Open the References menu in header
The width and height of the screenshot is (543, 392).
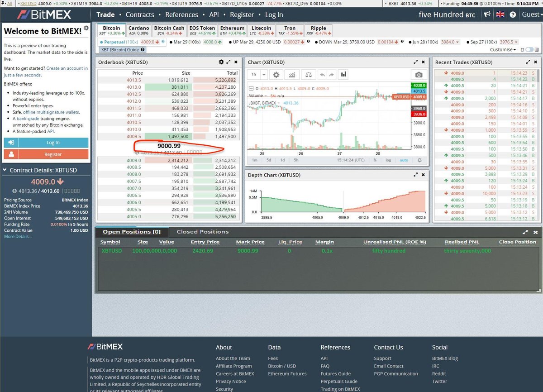(x=181, y=14)
